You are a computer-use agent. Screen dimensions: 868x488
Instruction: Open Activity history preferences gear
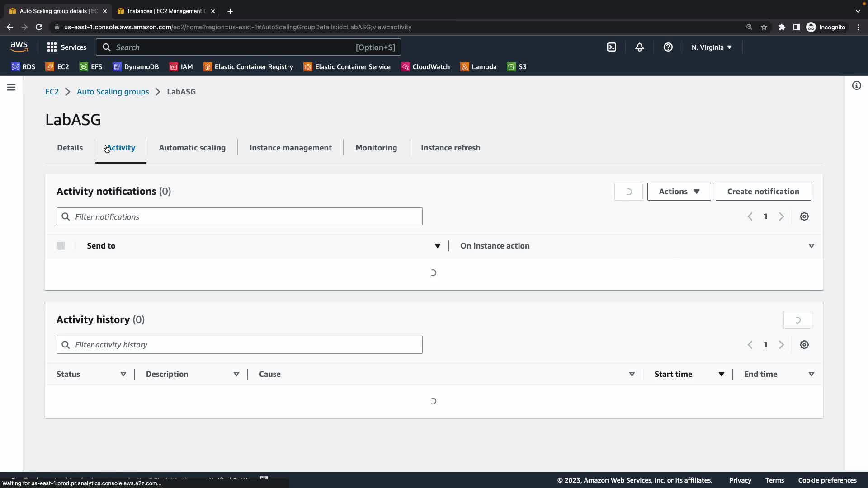[x=804, y=345]
